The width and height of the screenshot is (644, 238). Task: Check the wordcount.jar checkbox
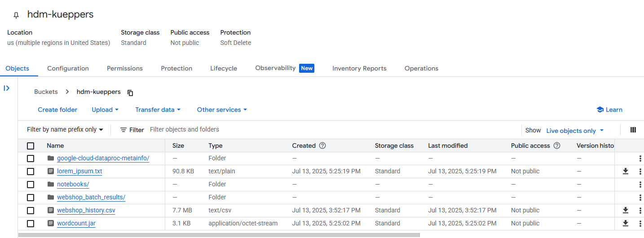(31, 223)
